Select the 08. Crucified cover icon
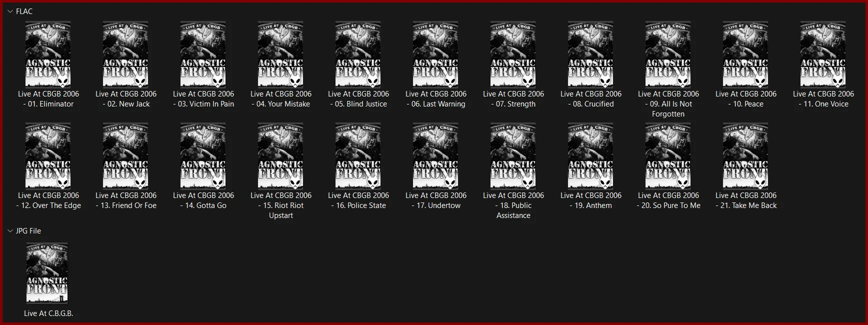The width and height of the screenshot is (868, 325). [590, 54]
